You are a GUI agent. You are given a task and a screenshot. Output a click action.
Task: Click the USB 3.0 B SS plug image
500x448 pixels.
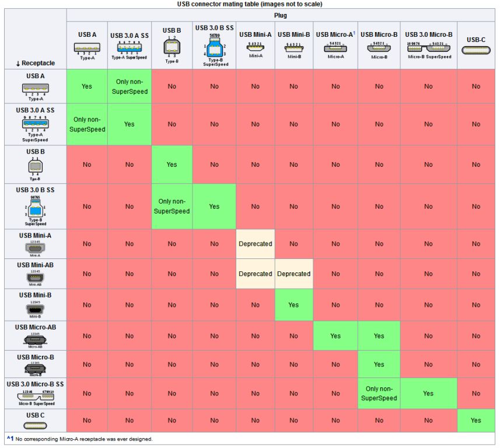click(x=214, y=50)
